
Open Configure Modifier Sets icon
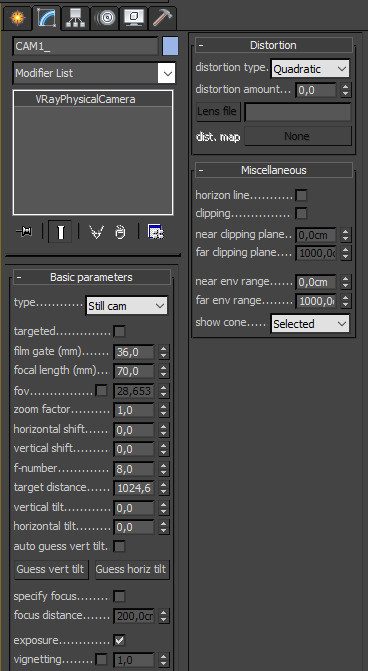[x=157, y=232]
